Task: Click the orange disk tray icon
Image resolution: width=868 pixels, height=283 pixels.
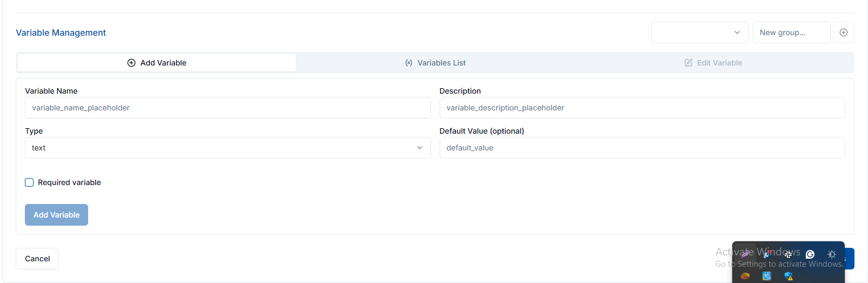Action: (745, 276)
